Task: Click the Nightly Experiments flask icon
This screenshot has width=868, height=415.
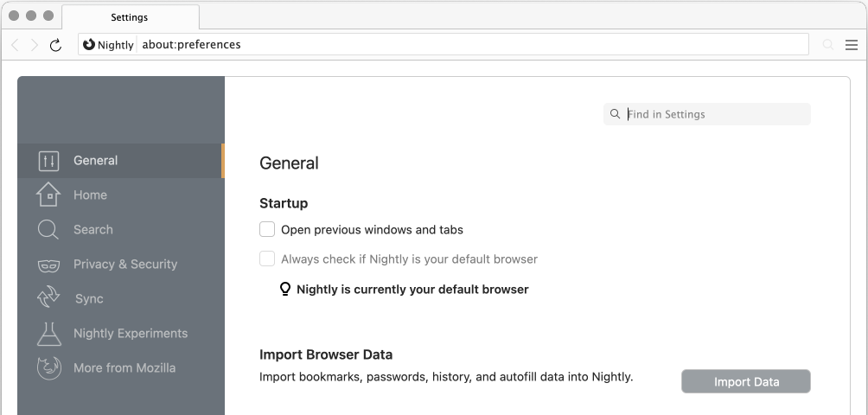Action: (x=48, y=334)
